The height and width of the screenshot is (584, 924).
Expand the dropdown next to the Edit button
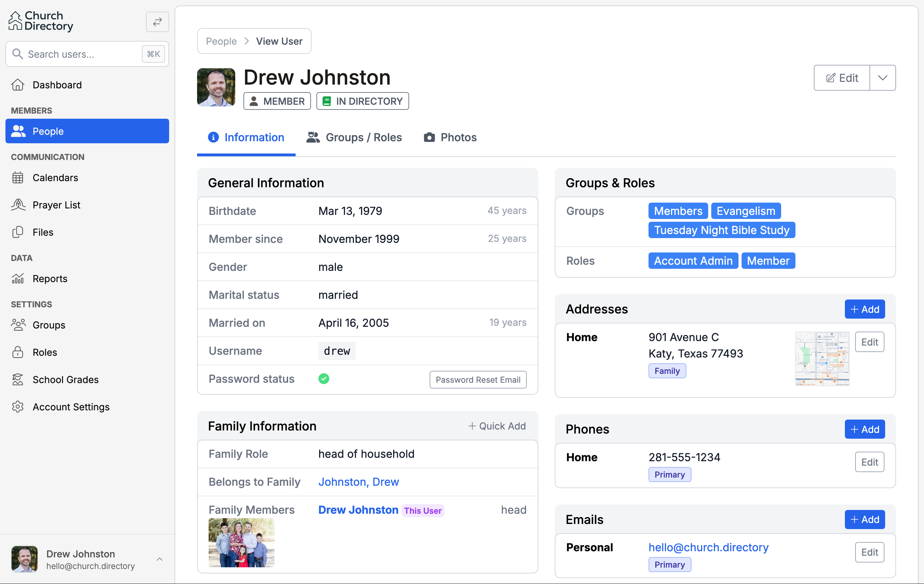882,77
